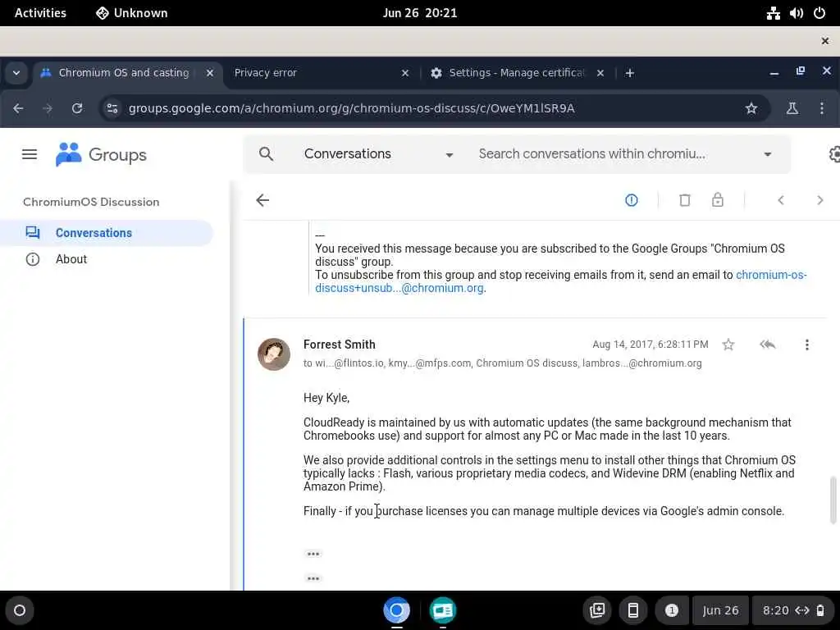Lock the conversation with padlock icon
The height and width of the screenshot is (630, 840).
[x=717, y=200]
